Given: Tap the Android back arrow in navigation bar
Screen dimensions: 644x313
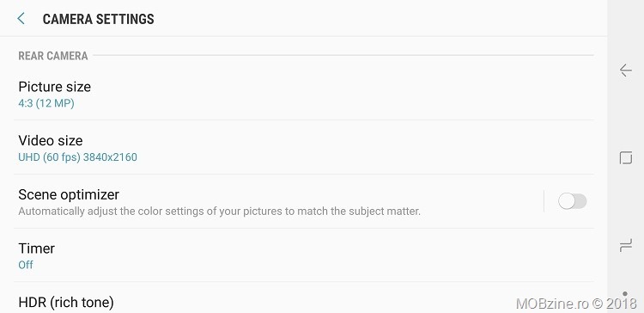Looking at the screenshot, I should [x=625, y=71].
